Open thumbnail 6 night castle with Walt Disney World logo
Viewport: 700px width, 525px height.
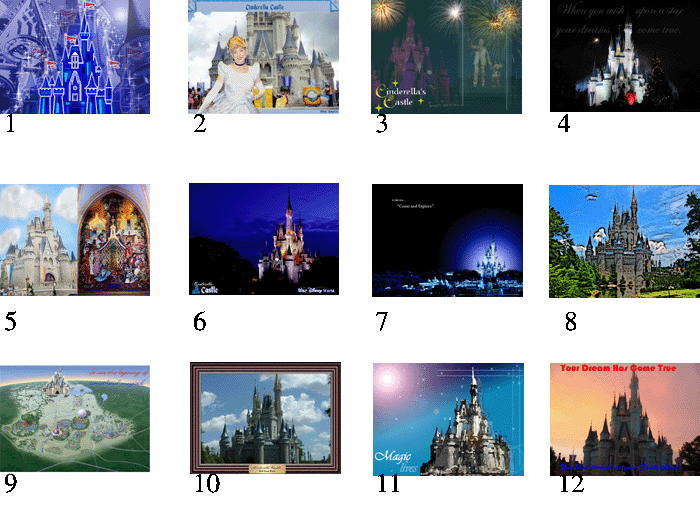tap(264, 239)
